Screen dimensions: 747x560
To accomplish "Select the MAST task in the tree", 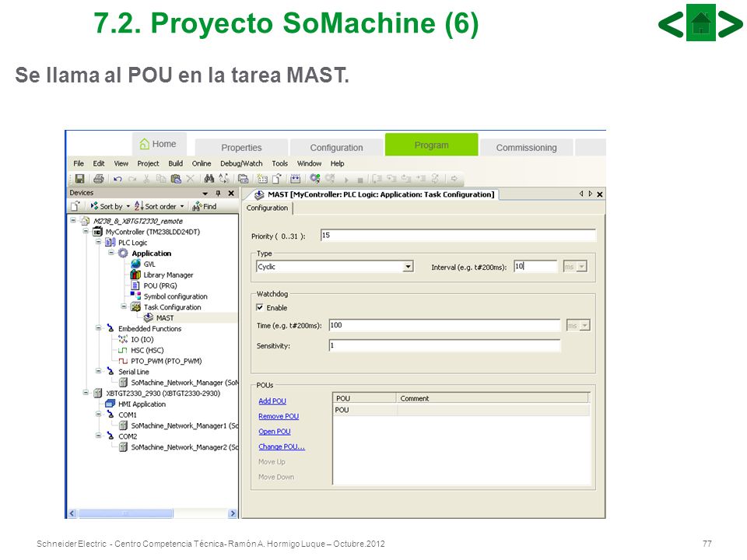I will click(165, 317).
